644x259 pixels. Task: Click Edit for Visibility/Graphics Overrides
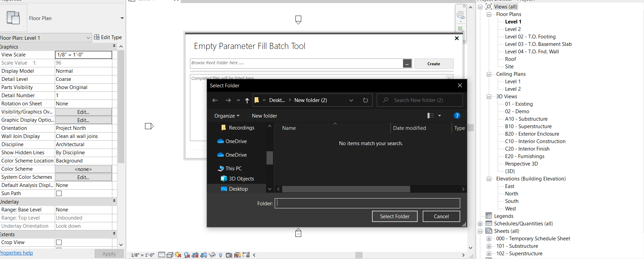coord(83,112)
